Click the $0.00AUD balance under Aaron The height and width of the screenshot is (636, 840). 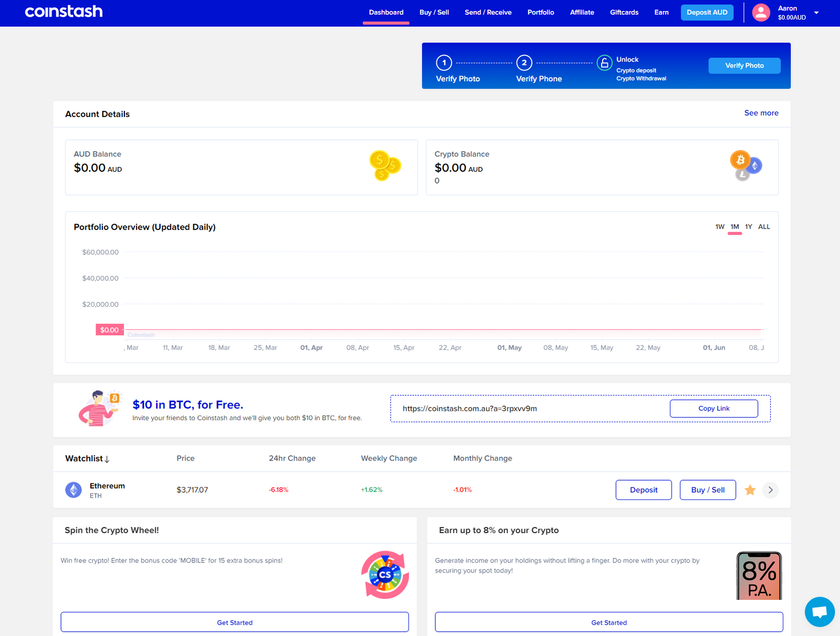[x=792, y=18]
